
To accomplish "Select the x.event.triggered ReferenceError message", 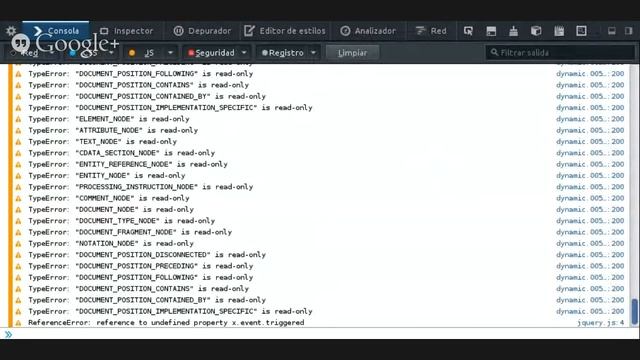I will 166,323.
